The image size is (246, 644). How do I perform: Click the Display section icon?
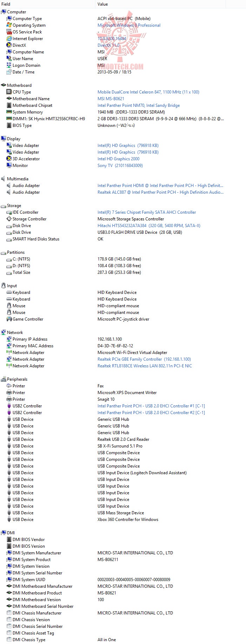point(4,139)
